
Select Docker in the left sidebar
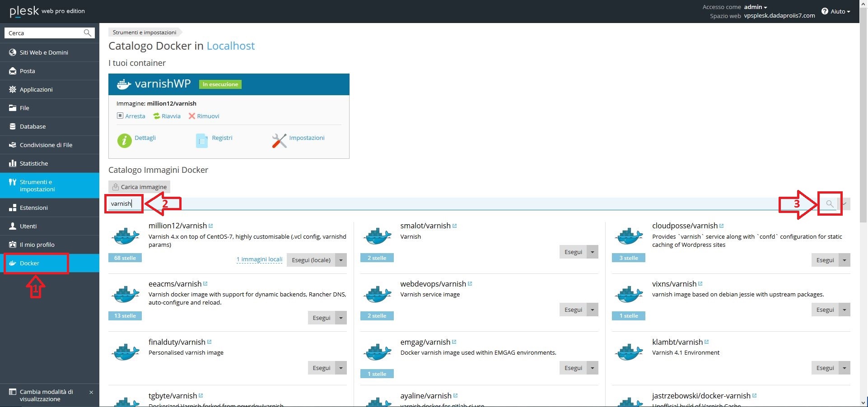(x=29, y=263)
